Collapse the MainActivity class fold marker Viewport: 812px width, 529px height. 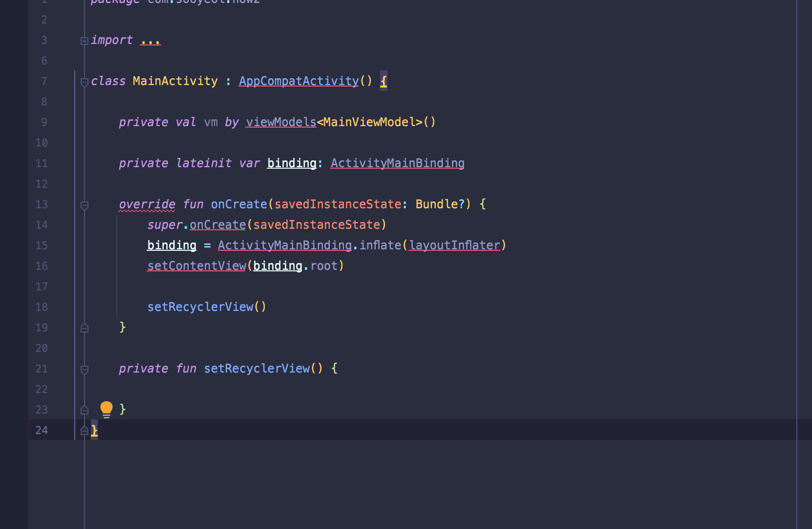point(85,82)
